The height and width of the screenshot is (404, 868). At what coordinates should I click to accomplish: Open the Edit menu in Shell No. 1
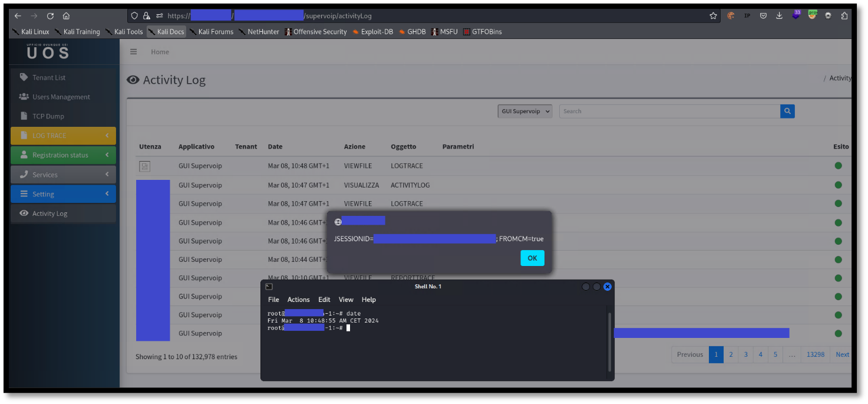pyautogui.click(x=325, y=300)
